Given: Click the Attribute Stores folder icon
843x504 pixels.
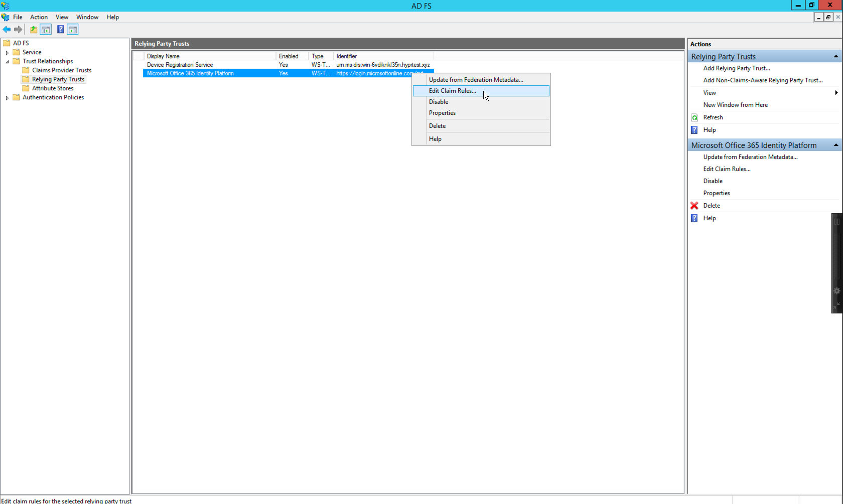Looking at the screenshot, I should (x=26, y=88).
